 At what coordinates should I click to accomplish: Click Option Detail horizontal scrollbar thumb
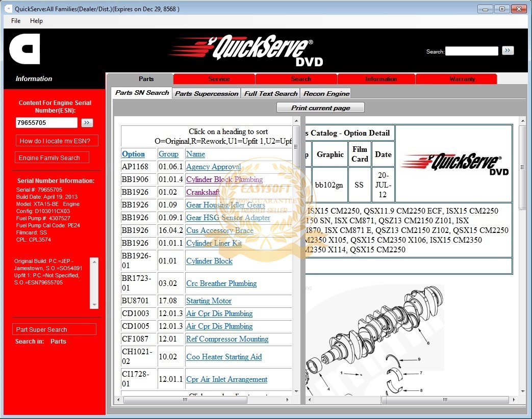pos(445,400)
